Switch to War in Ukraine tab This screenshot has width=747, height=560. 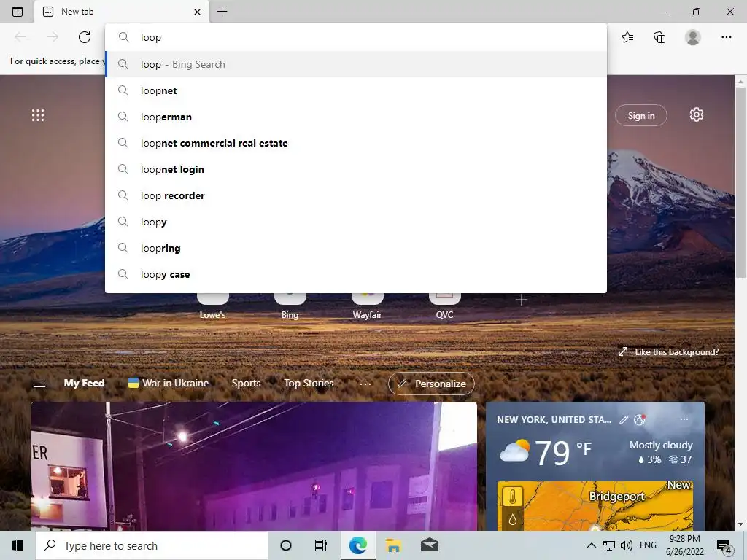[x=169, y=383]
